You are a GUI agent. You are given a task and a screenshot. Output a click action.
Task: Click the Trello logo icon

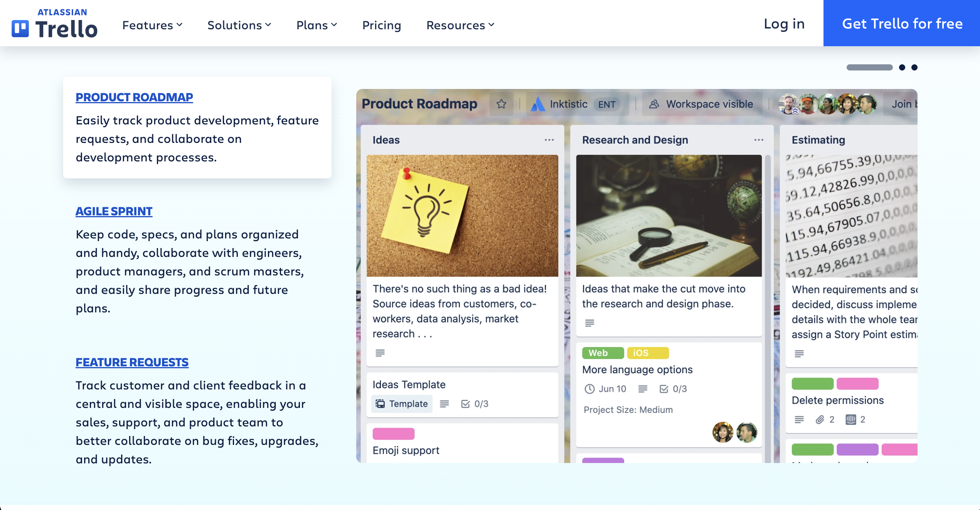20,29
